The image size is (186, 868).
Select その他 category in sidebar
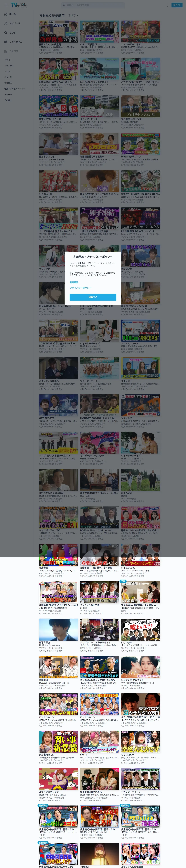coord(7,100)
